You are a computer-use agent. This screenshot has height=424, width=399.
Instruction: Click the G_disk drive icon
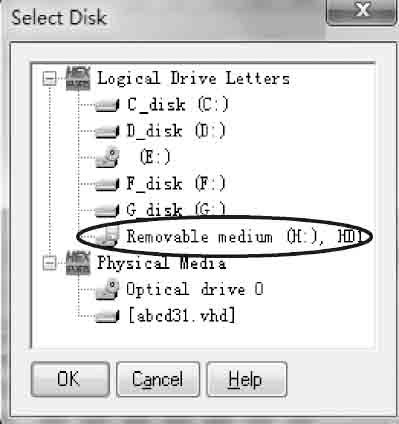[107, 210]
